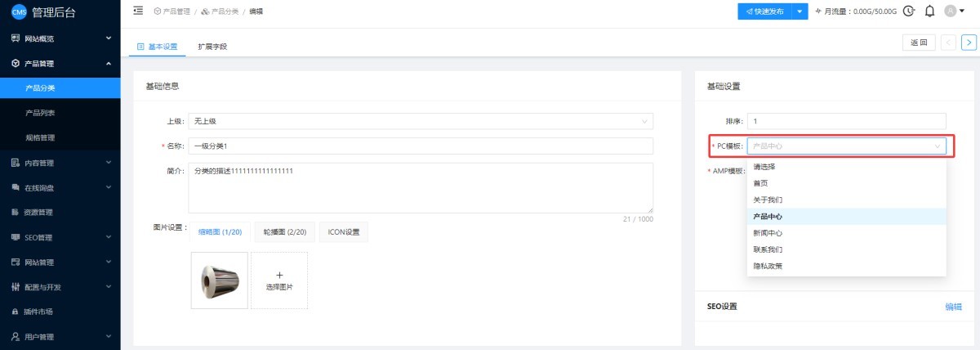
Task: Open the user avatar menu
Action: [x=954, y=11]
